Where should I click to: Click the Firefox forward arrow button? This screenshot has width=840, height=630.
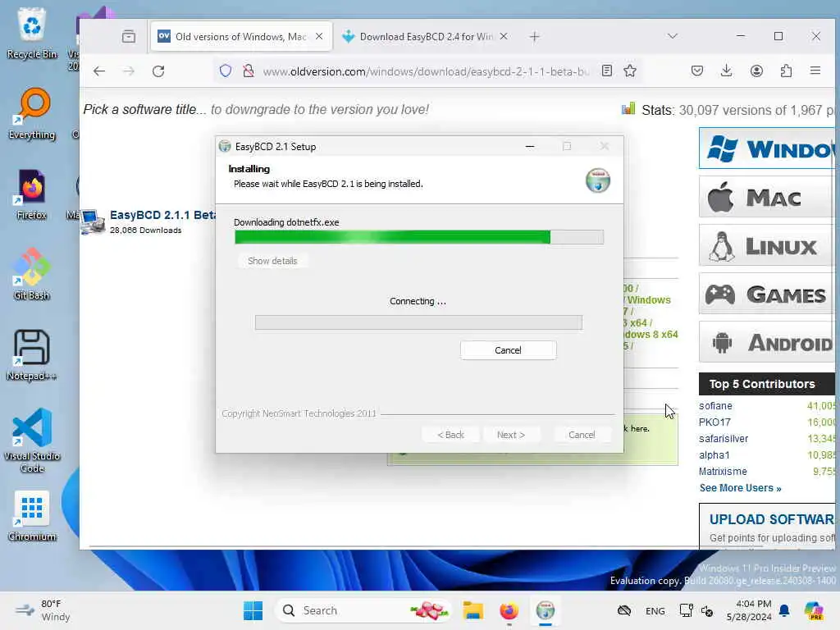(x=129, y=71)
